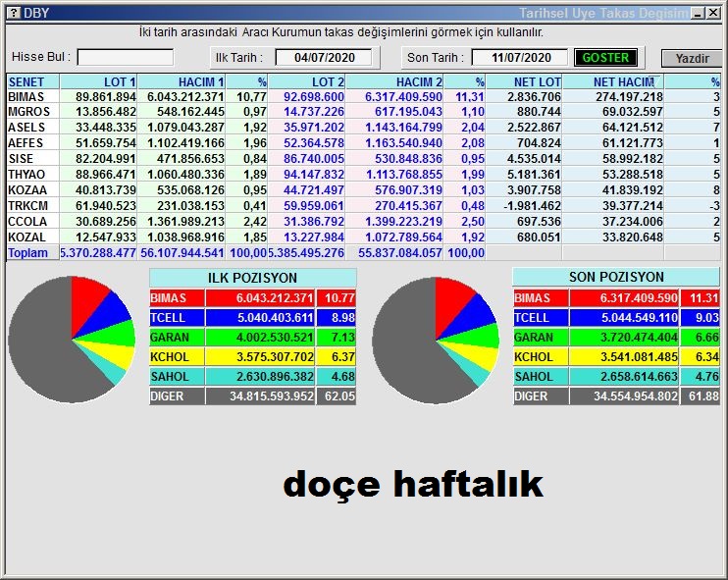The height and width of the screenshot is (580, 728).
Task: Click gray DIGER swatch in ILK POZISYON
Action: click(177, 396)
